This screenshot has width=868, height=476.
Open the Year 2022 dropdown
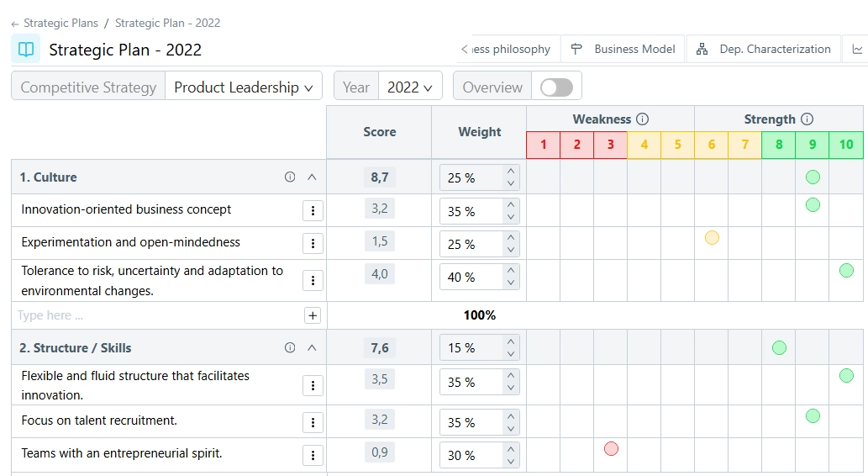tap(409, 87)
